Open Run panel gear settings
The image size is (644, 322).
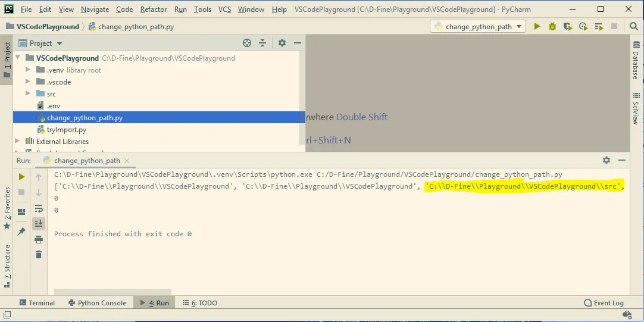(607, 160)
